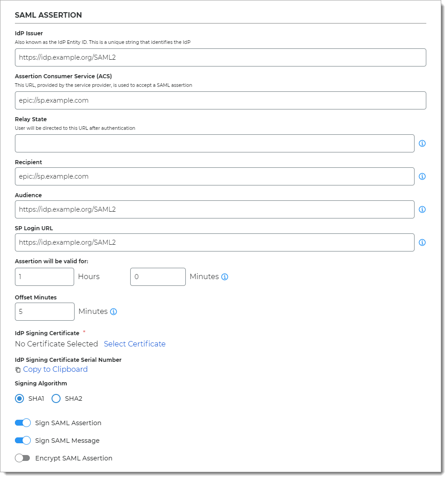Click inside the IdP Issuer field

coord(220,57)
